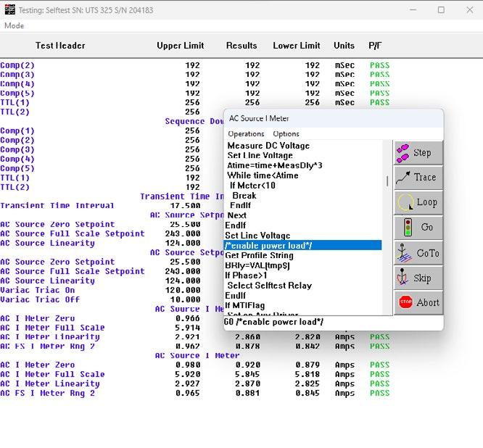This screenshot has height=448, width=483.
Task: Close the Testing Selftest window
Action: 469,10
